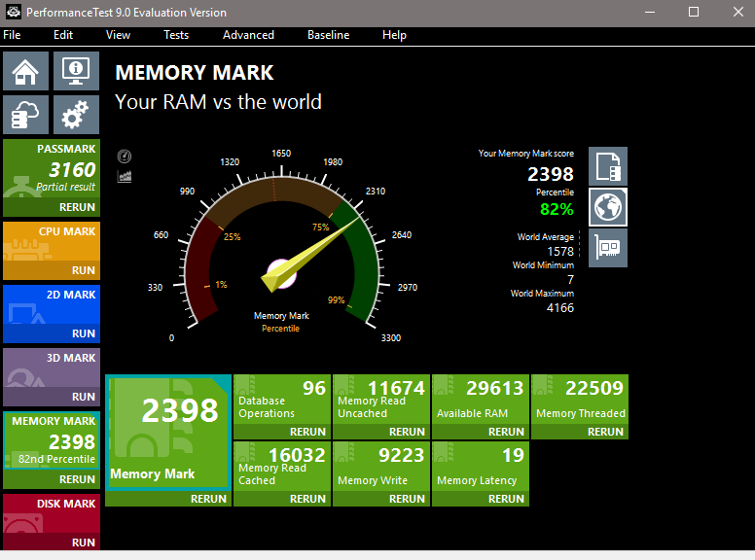Viewport: 755px width, 560px height.
Task: Open the Advanced menu
Action: (248, 35)
